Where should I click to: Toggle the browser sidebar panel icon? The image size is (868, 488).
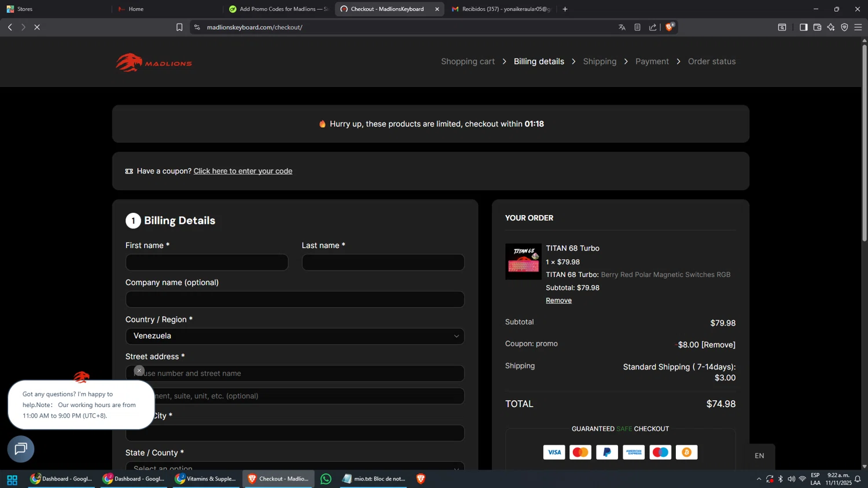pos(803,27)
